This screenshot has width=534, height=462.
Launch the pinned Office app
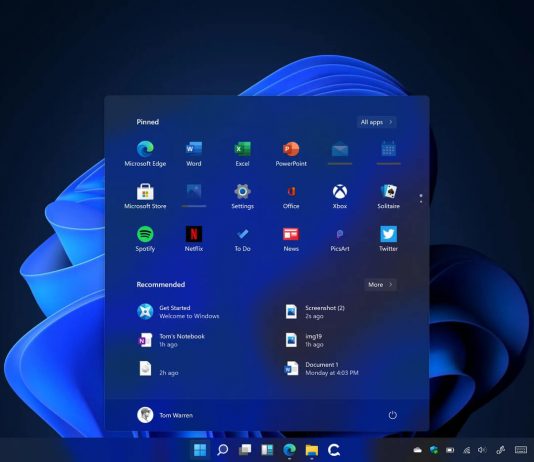pyautogui.click(x=291, y=196)
